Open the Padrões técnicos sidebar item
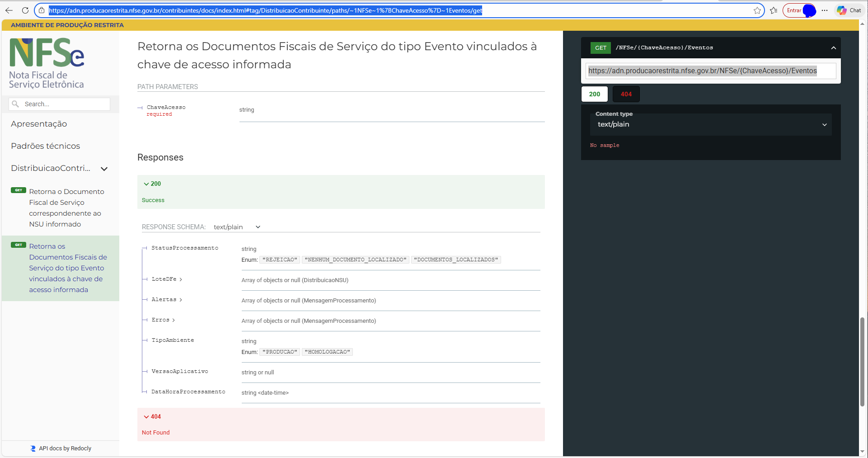Image resolution: width=868 pixels, height=458 pixels. pyautogui.click(x=45, y=146)
